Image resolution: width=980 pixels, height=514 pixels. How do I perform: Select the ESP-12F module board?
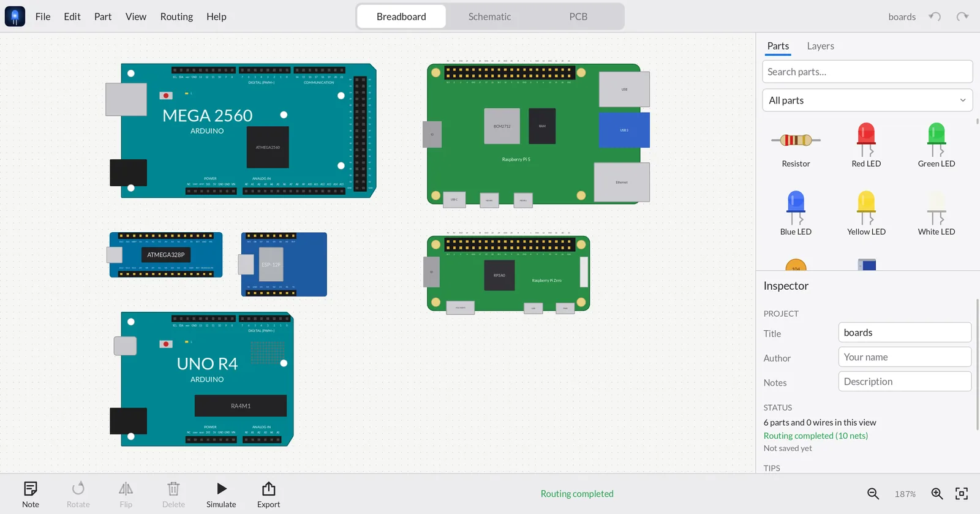(x=283, y=265)
